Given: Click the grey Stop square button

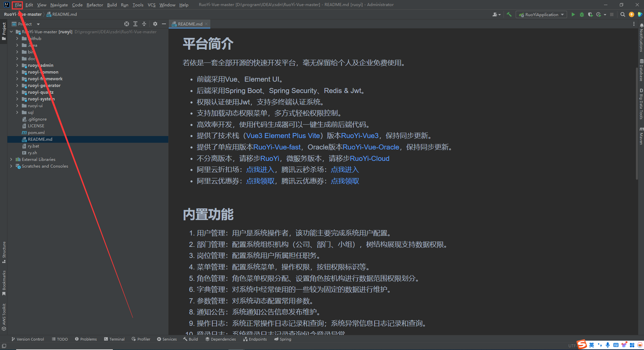Looking at the screenshot, I should click(612, 14).
